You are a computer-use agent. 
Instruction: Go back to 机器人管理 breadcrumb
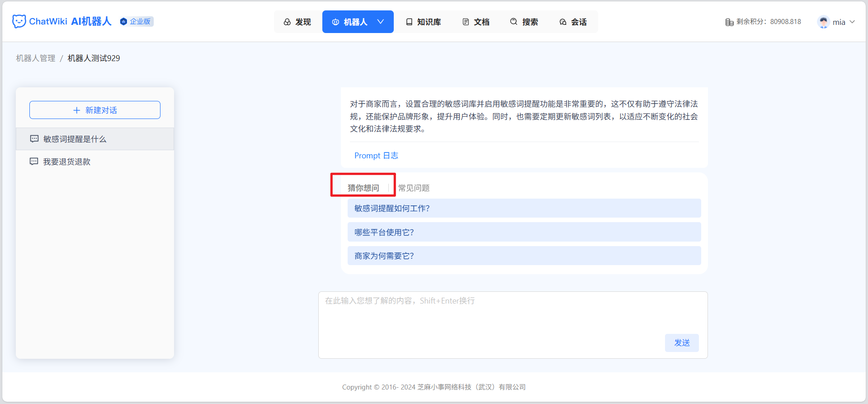[x=36, y=58]
